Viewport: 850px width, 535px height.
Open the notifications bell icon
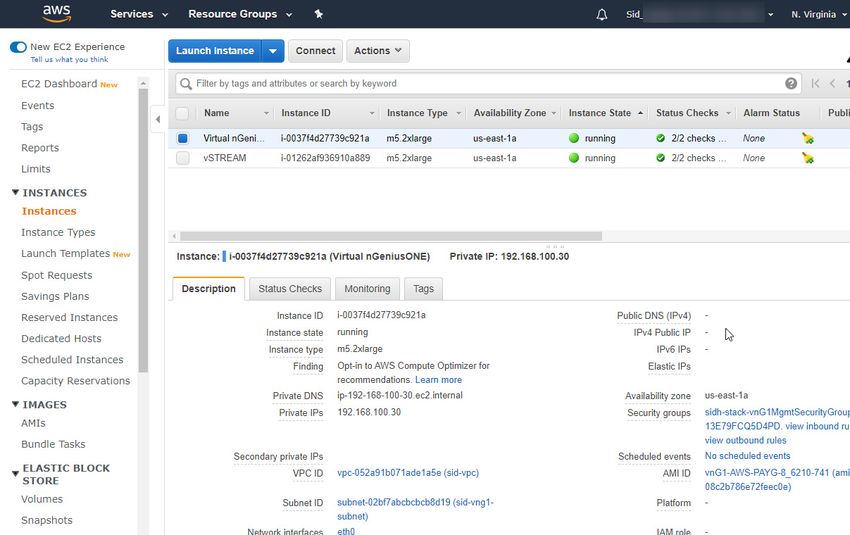point(602,15)
